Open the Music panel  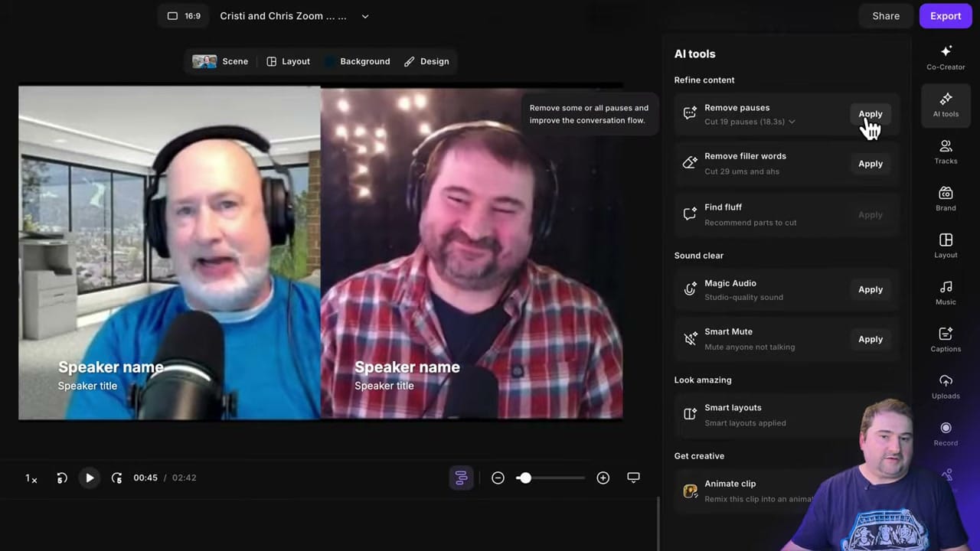point(946,293)
